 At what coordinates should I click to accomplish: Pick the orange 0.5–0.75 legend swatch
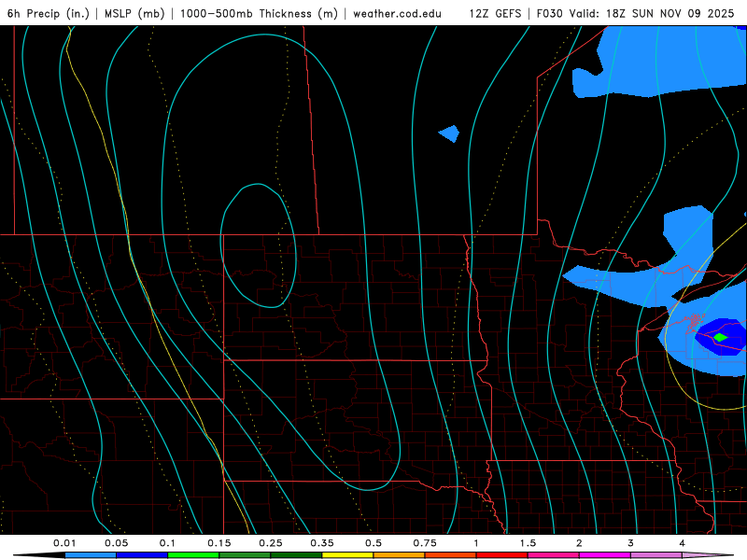pyautogui.click(x=400, y=555)
